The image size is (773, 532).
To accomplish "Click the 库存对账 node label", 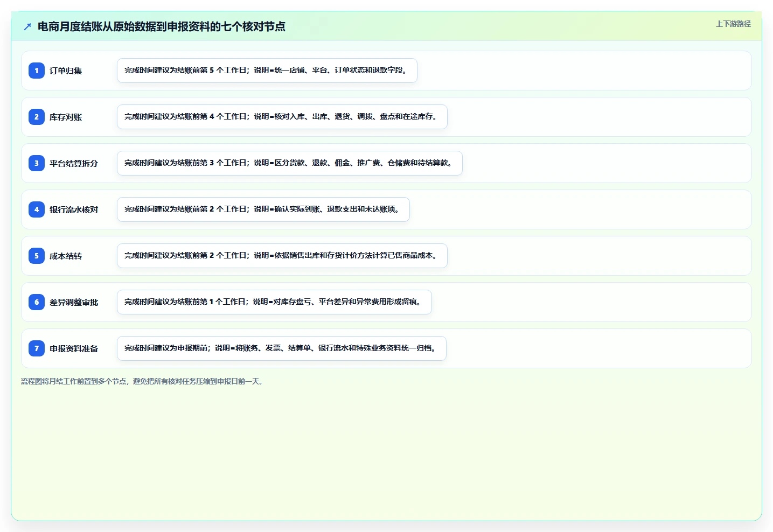I will [66, 117].
